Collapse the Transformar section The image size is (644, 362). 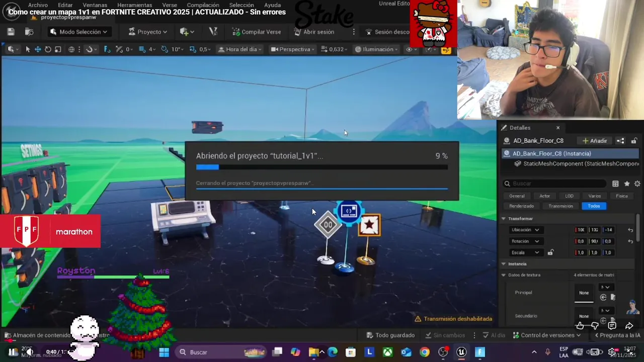tap(503, 219)
